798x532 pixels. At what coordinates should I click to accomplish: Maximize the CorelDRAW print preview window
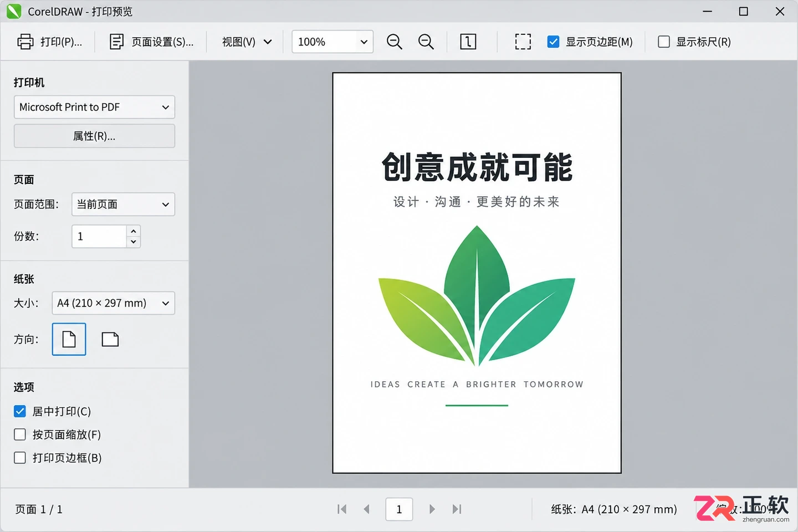pyautogui.click(x=744, y=12)
